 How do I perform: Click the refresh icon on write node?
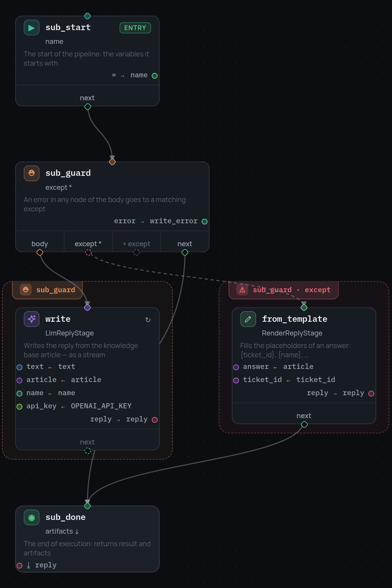tap(148, 320)
